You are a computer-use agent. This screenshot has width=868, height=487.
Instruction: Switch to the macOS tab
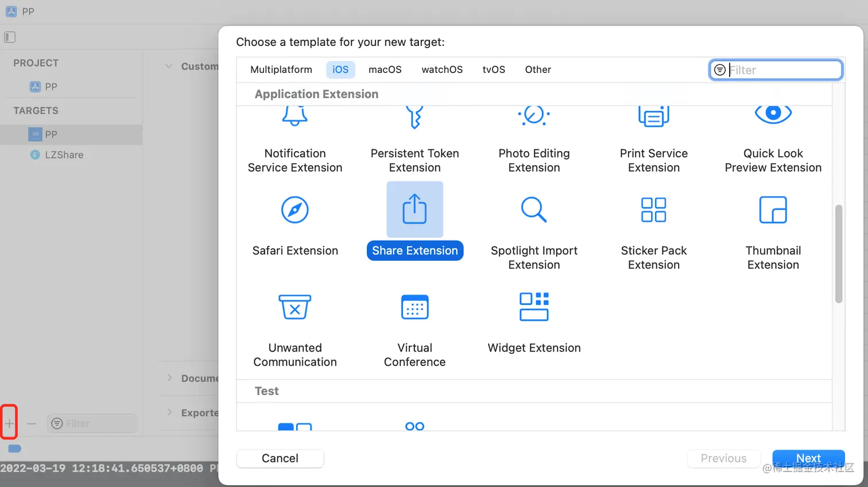click(x=385, y=69)
